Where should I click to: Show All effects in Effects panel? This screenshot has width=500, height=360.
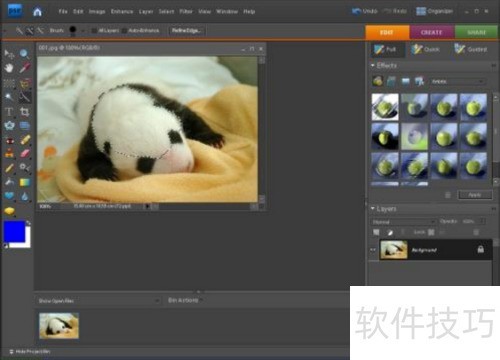pyautogui.click(x=419, y=81)
